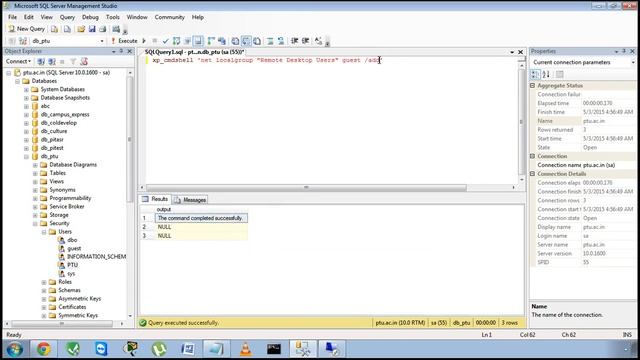Select the dbo user in tree
This screenshot has height=360, width=640.
coord(72,240)
